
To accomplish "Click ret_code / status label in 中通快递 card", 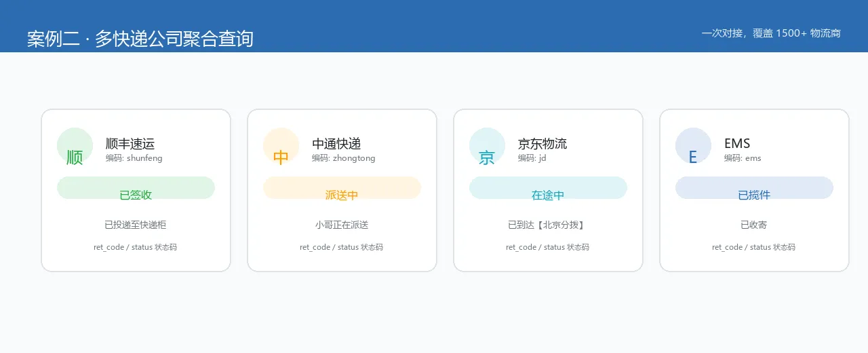I will click(342, 247).
